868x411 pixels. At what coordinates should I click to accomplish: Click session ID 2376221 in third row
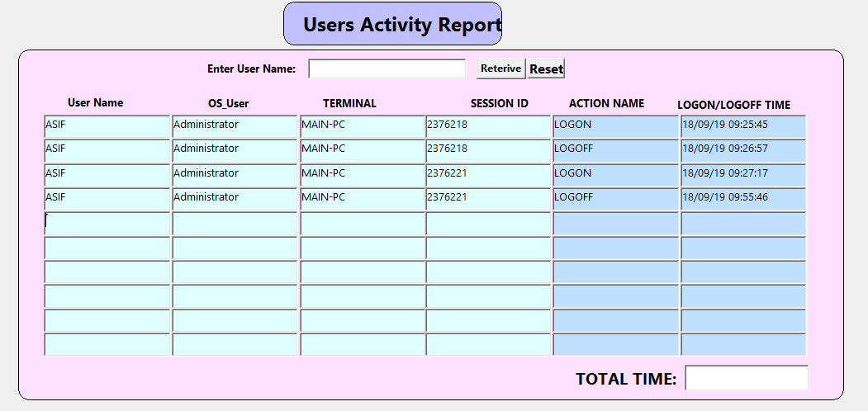[x=488, y=174]
